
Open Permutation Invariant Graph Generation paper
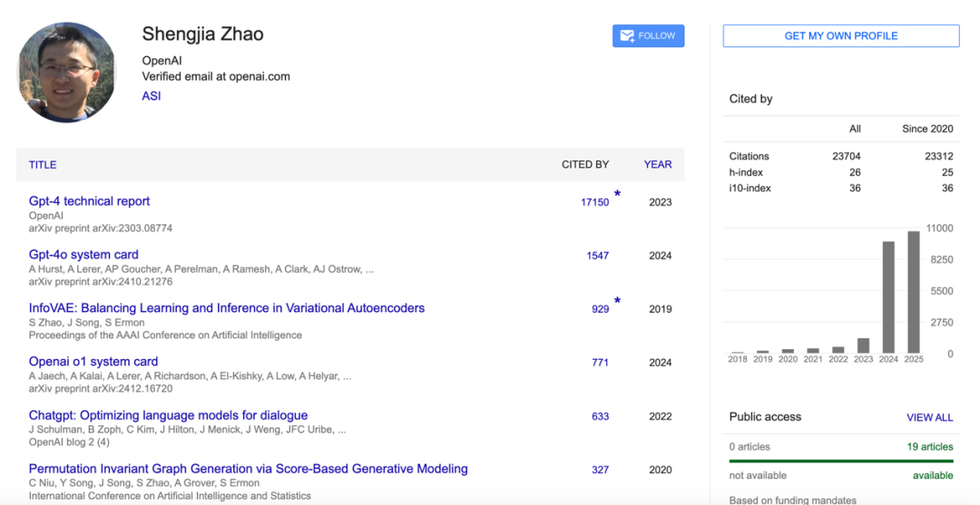click(248, 469)
